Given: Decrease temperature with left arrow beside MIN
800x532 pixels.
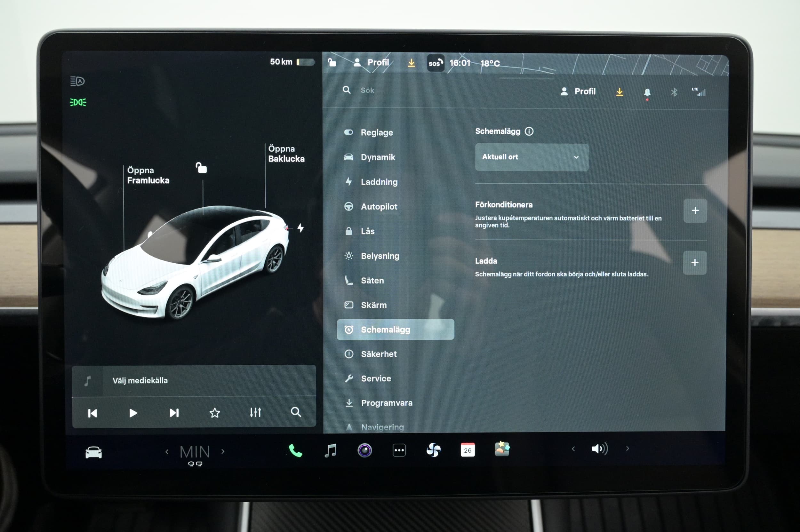Looking at the screenshot, I should [x=167, y=452].
